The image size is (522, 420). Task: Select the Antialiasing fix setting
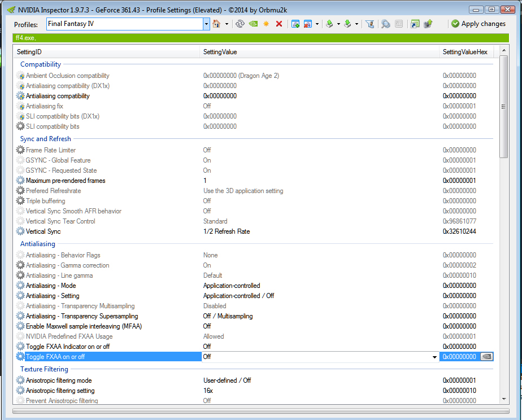point(254,106)
